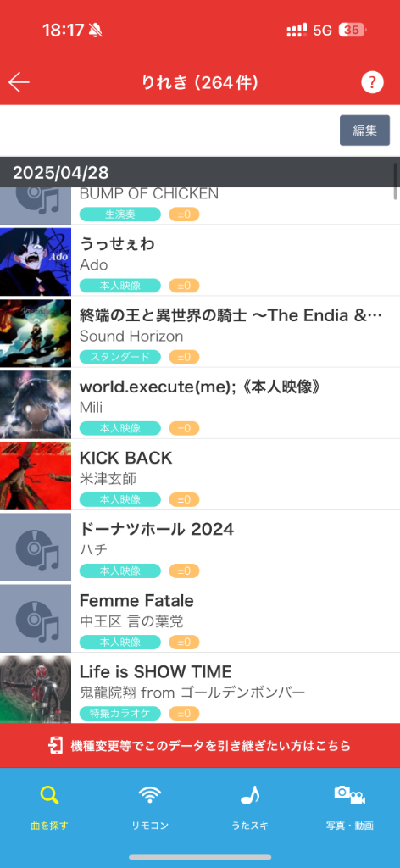Click the 編集 edit button

(x=364, y=131)
